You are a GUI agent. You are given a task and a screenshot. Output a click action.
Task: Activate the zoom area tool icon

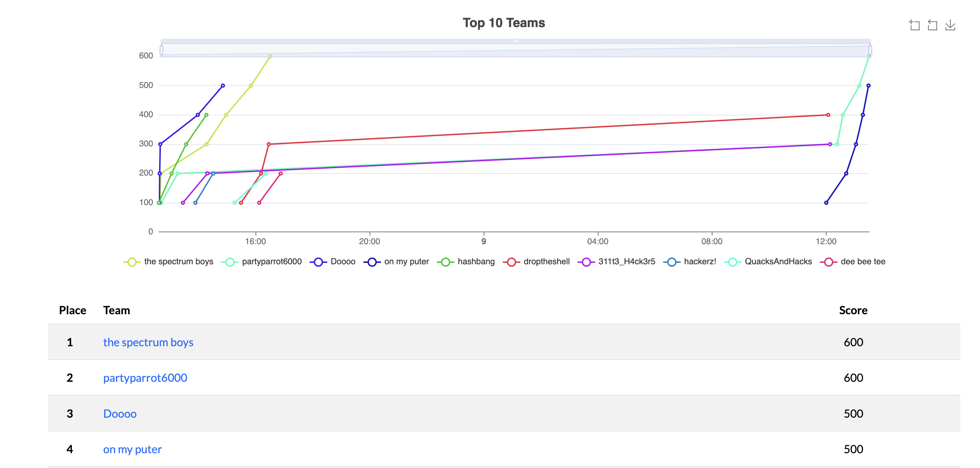click(x=914, y=25)
